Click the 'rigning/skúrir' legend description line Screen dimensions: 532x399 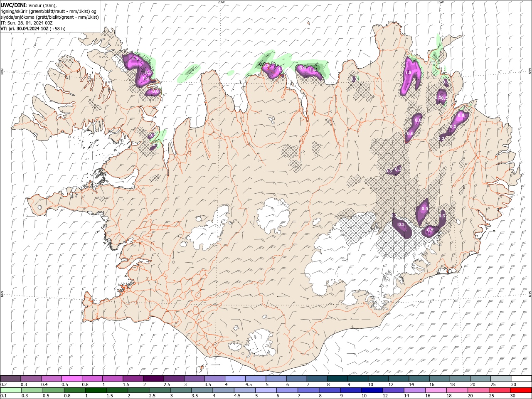pyautogui.click(x=49, y=11)
